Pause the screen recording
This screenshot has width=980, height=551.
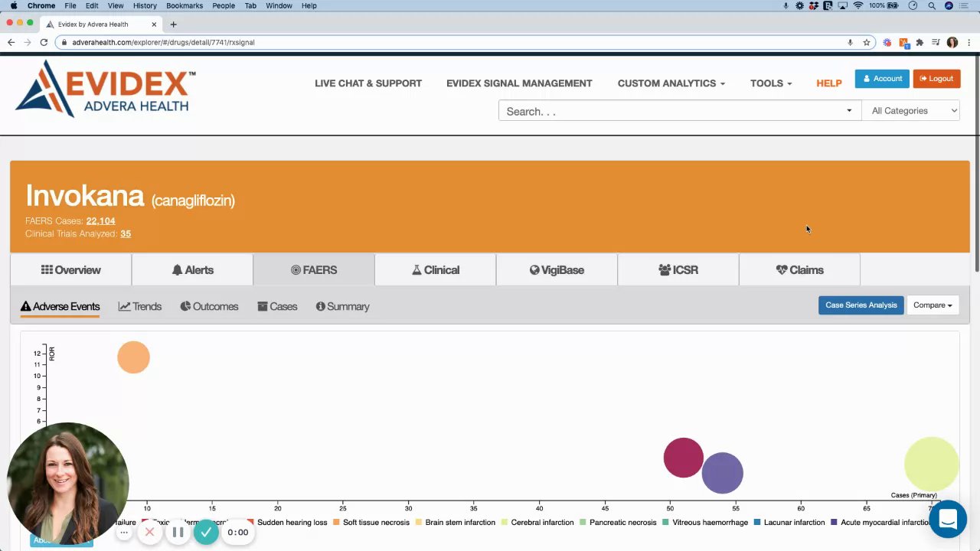tap(178, 532)
